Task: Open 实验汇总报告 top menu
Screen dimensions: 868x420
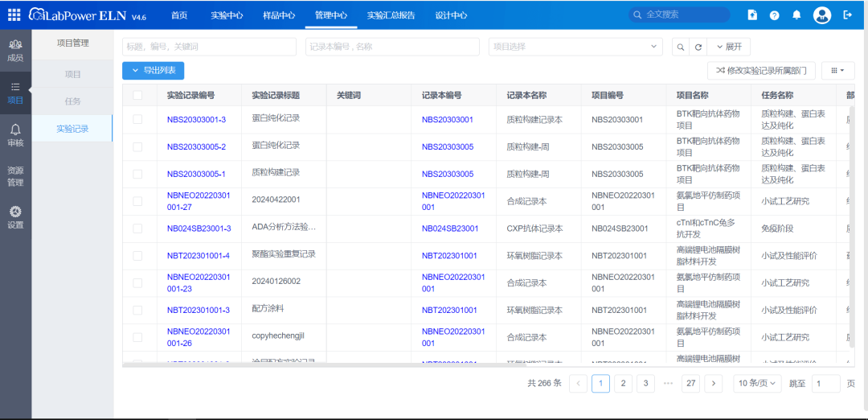Action: 391,15
